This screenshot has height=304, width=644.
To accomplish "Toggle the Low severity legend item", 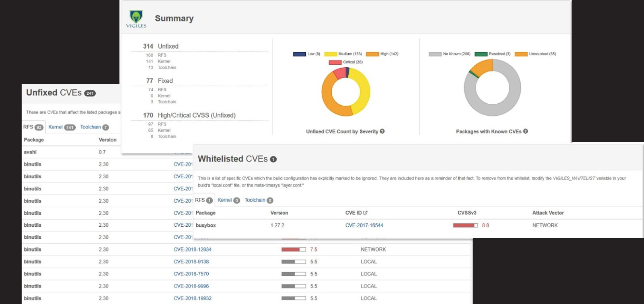I will tap(307, 54).
